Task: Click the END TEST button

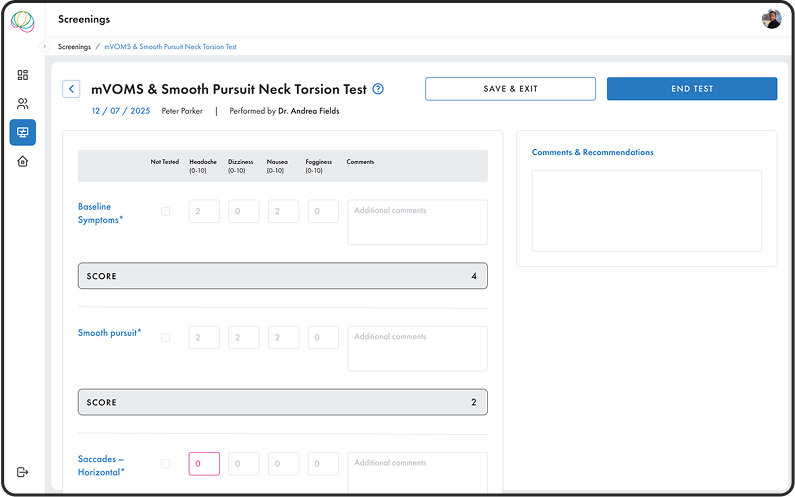Action: pyautogui.click(x=692, y=89)
